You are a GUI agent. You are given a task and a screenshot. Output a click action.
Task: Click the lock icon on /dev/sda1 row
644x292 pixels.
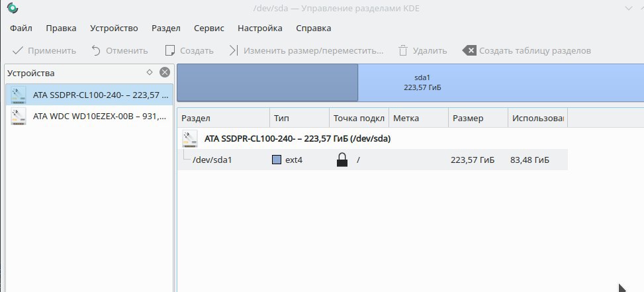coord(342,160)
